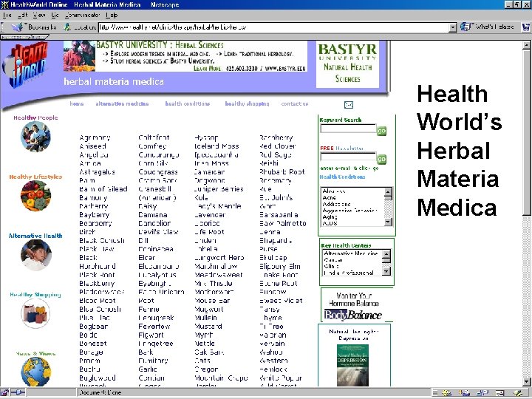Image resolution: width=532 pixels, height=399 pixels.
Task: Open the Help menu
Action: coord(112,16)
